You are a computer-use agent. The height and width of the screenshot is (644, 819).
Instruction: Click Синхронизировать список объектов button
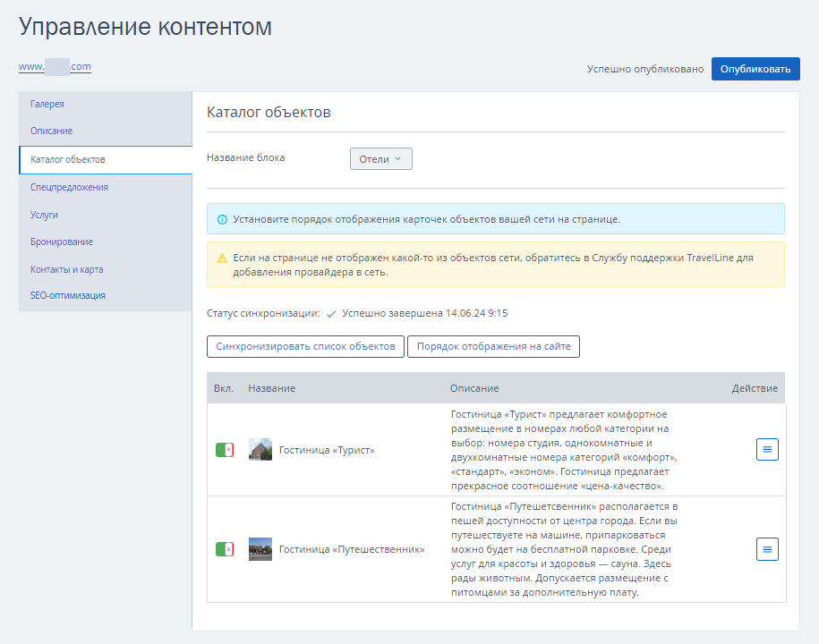tap(305, 346)
